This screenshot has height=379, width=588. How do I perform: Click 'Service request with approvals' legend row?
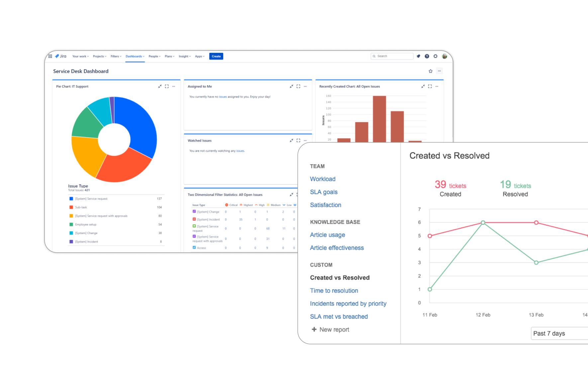(116, 216)
